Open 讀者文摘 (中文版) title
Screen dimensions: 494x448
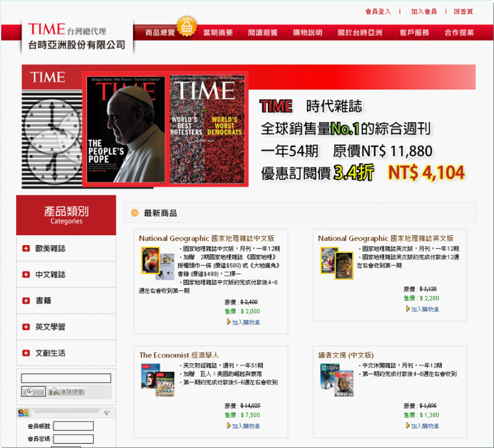click(x=346, y=355)
